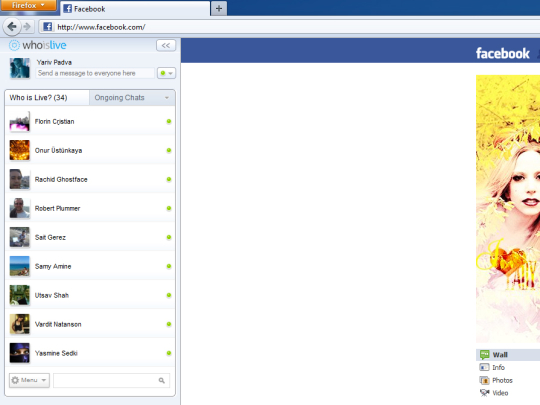Click Florin Cristian's avatar thumbnail
Viewport: 540px width, 405px height.
20,121
